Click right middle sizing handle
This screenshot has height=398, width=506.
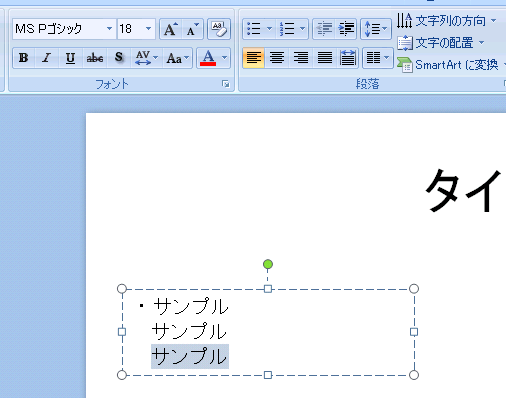click(414, 332)
